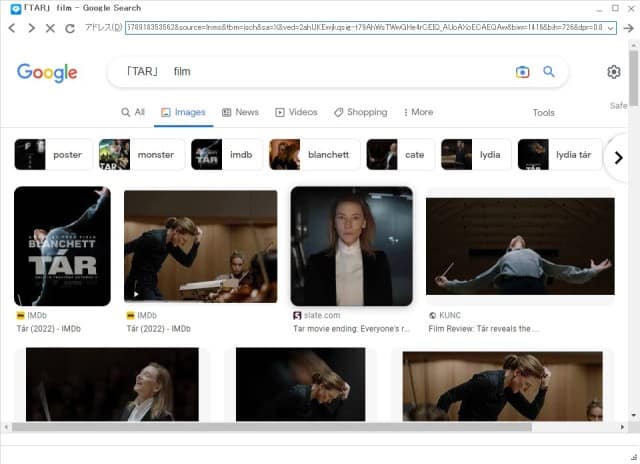The image size is (640, 464).
Task: Maximize the browser window
Action: pos(615,8)
